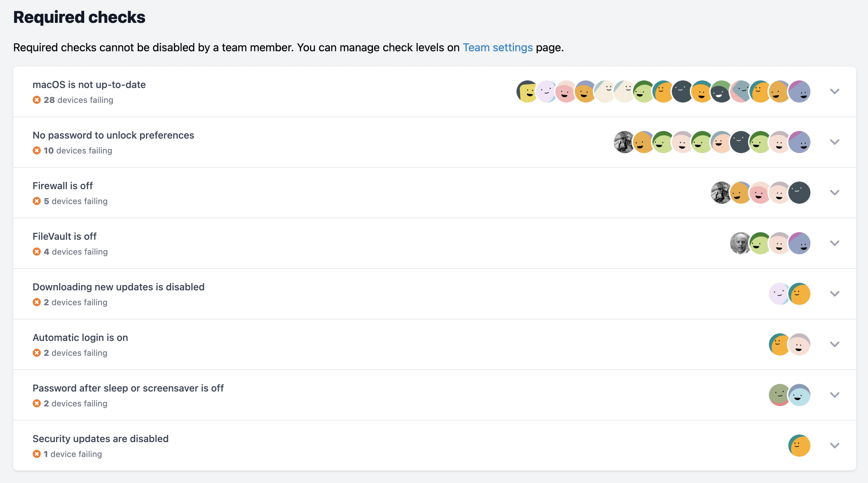This screenshot has height=483, width=868.
Task: Expand the FileVault is off chevron
Action: [834, 243]
